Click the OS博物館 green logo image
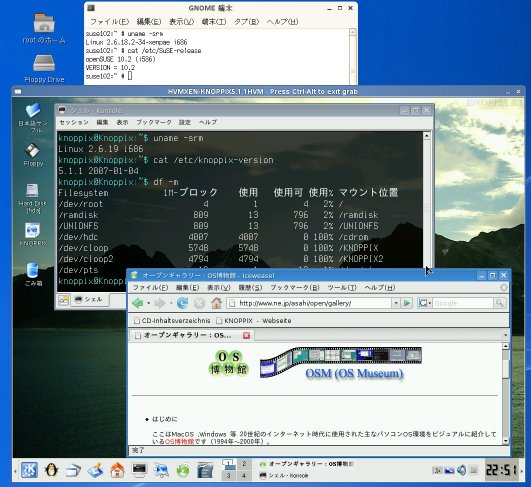Screen dimensions: 531x487 pos(229,363)
